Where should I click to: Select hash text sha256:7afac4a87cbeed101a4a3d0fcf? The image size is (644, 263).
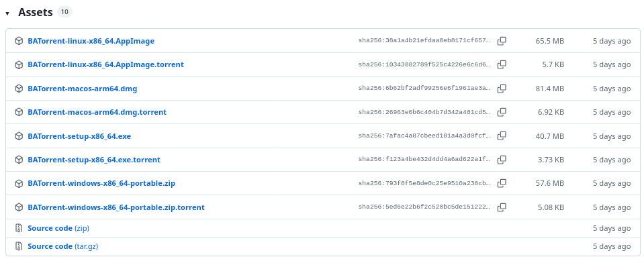[x=424, y=136]
